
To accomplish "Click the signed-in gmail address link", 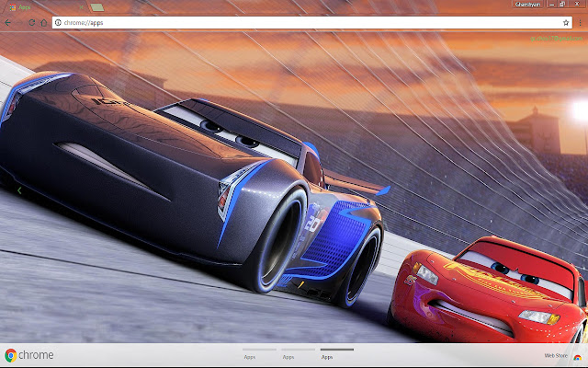I will coord(557,39).
